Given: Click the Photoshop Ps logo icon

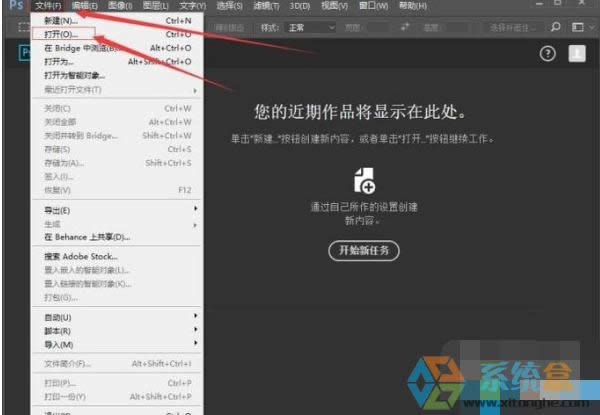Looking at the screenshot, I should coord(14,6).
